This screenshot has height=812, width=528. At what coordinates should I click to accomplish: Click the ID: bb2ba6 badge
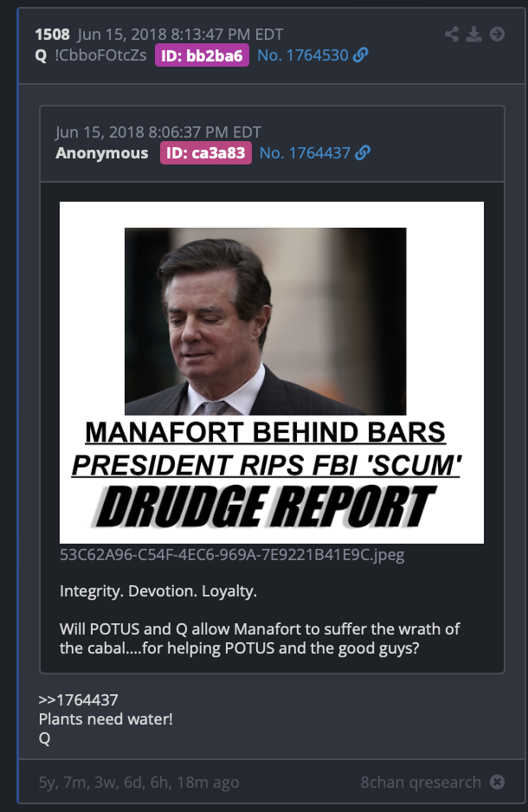[x=202, y=55]
